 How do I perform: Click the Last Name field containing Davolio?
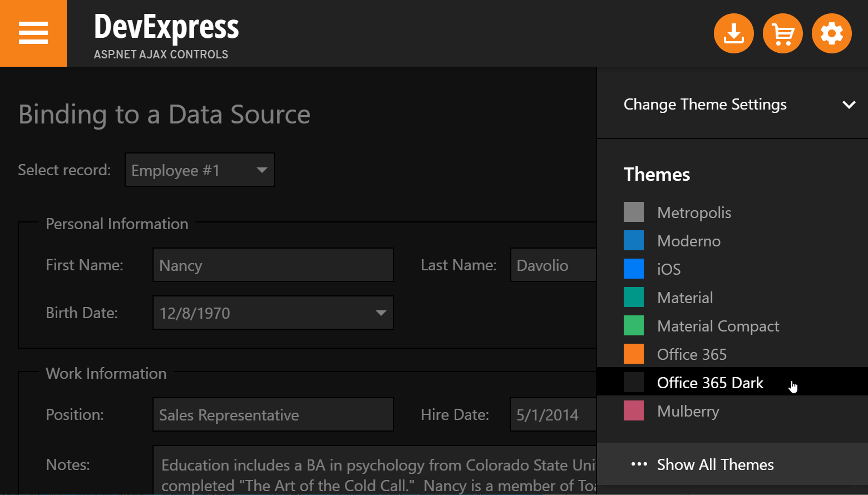[554, 265]
